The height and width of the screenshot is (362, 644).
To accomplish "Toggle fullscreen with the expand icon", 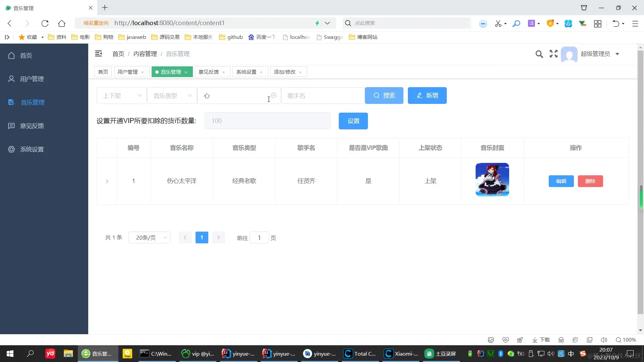I will pos(553,54).
